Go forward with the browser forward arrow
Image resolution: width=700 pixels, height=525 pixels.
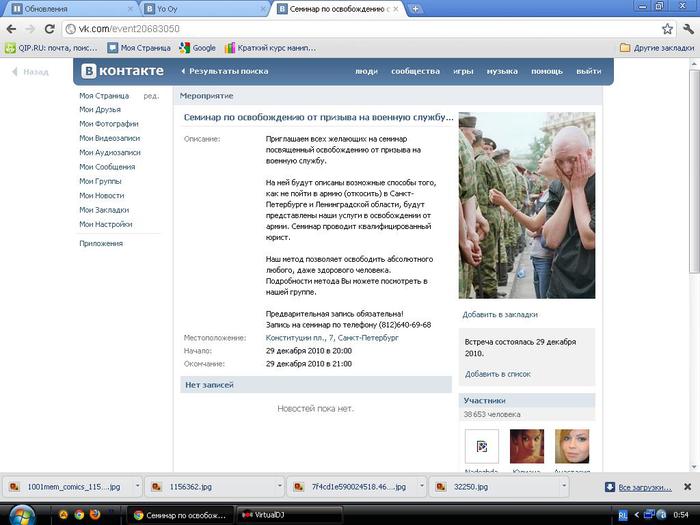[30, 29]
